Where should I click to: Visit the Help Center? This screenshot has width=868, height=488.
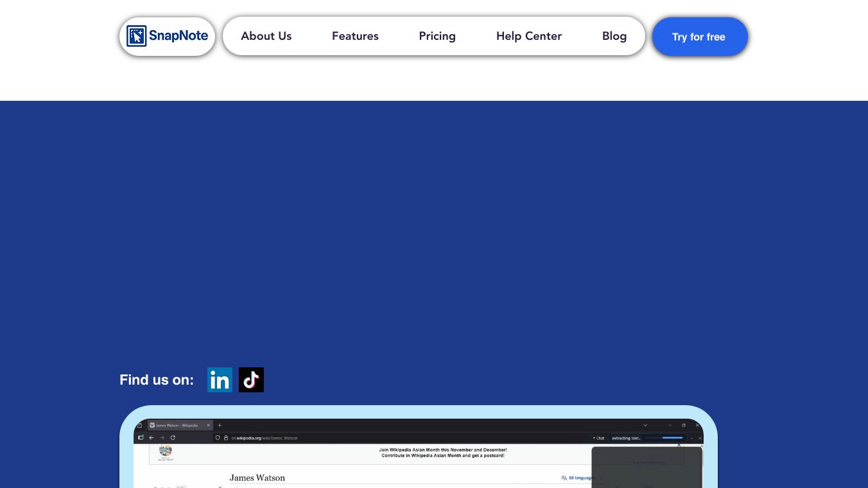[x=529, y=36]
